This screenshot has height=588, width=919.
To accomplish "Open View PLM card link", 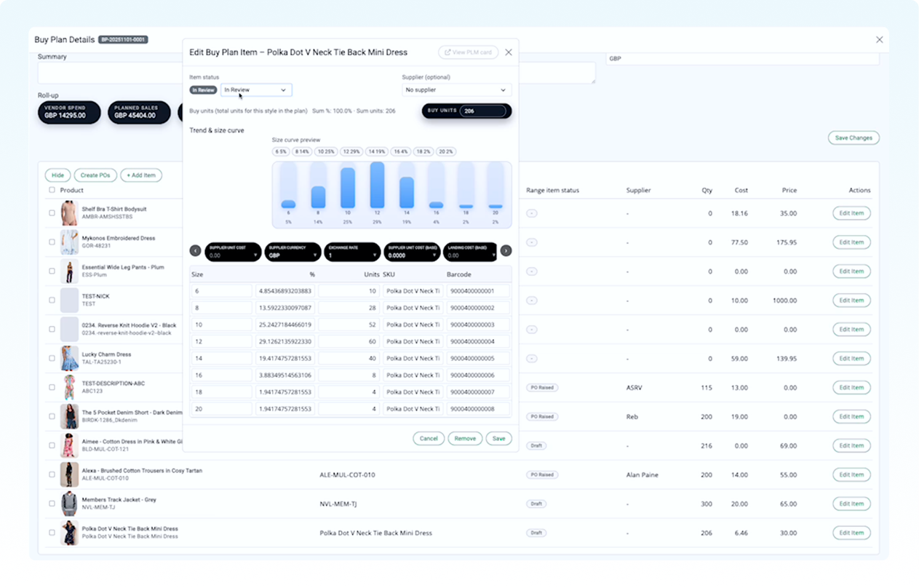I will pyautogui.click(x=468, y=52).
